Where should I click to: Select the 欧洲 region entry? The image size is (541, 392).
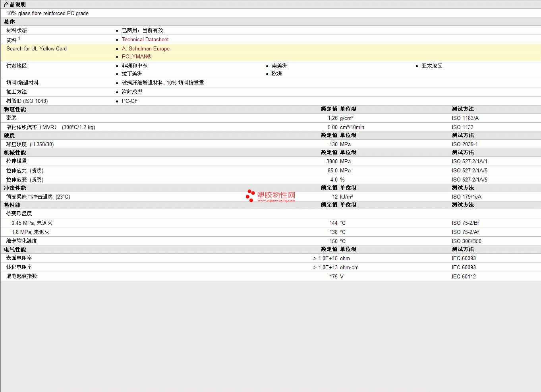(x=277, y=74)
